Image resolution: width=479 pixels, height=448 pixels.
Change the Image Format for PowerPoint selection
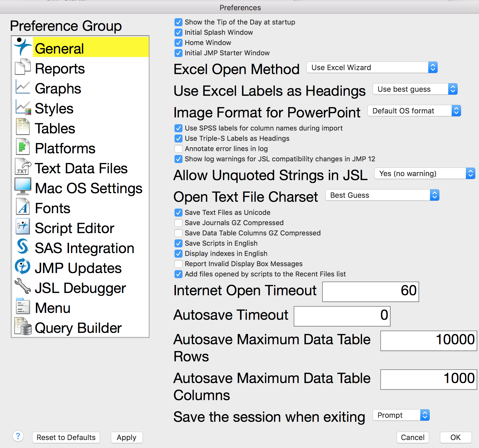coord(414,111)
